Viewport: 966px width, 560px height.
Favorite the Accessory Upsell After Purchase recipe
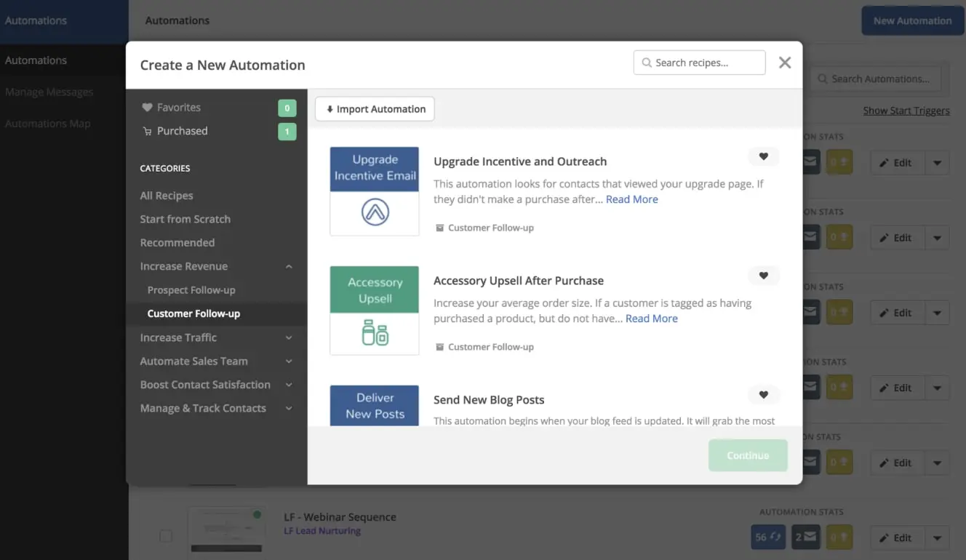[x=764, y=276]
